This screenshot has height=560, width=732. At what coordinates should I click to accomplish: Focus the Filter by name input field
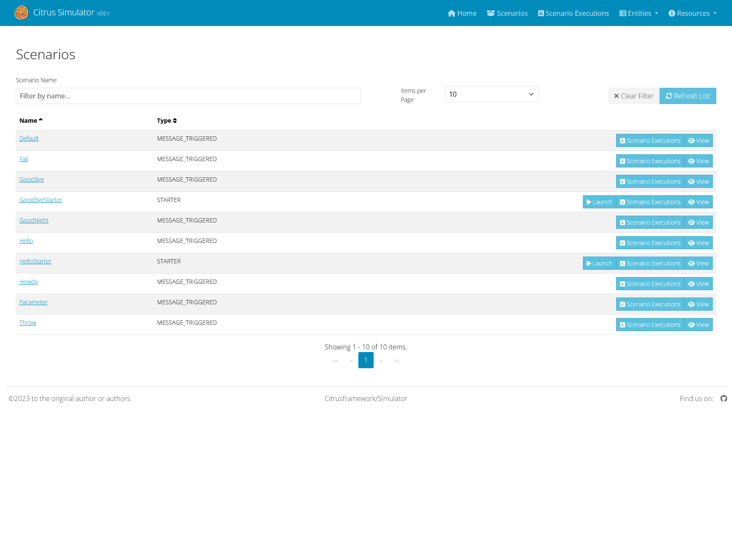pyautogui.click(x=188, y=96)
